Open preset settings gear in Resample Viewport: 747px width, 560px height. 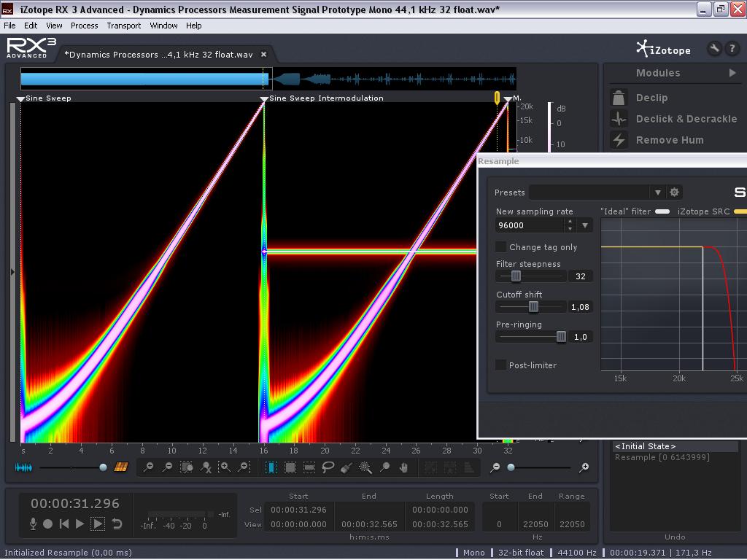point(674,192)
